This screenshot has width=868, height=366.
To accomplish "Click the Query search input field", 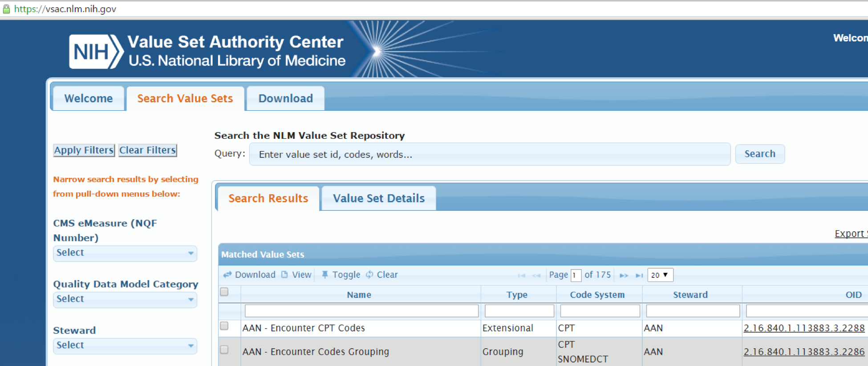I will pos(490,154).
